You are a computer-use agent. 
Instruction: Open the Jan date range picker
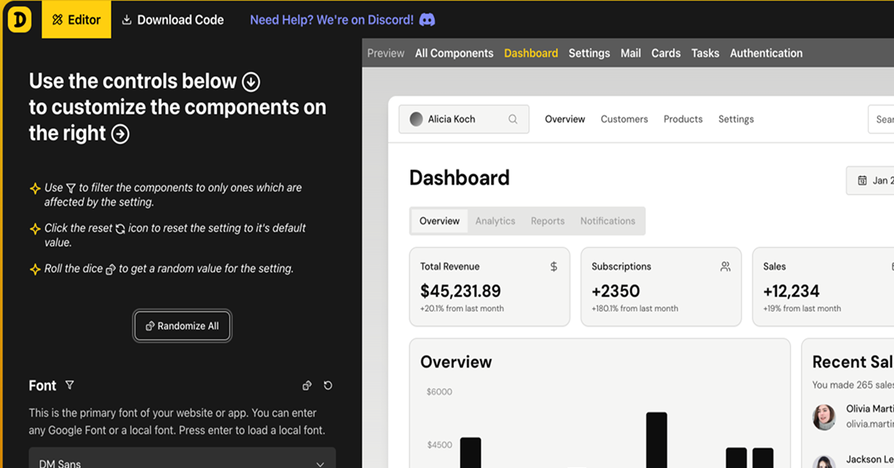tap(874, 181)
